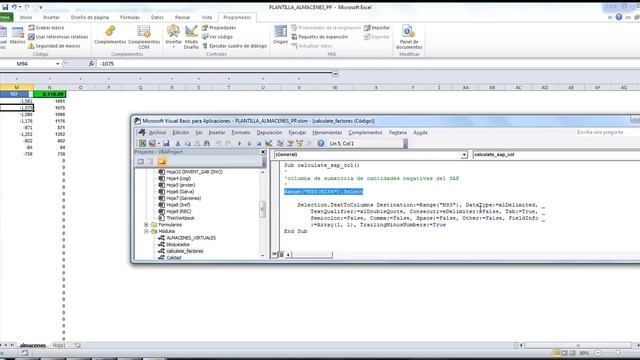Expand the Formularios folder
This screenshot has height=360, width=640.
[x=146, y=224]
